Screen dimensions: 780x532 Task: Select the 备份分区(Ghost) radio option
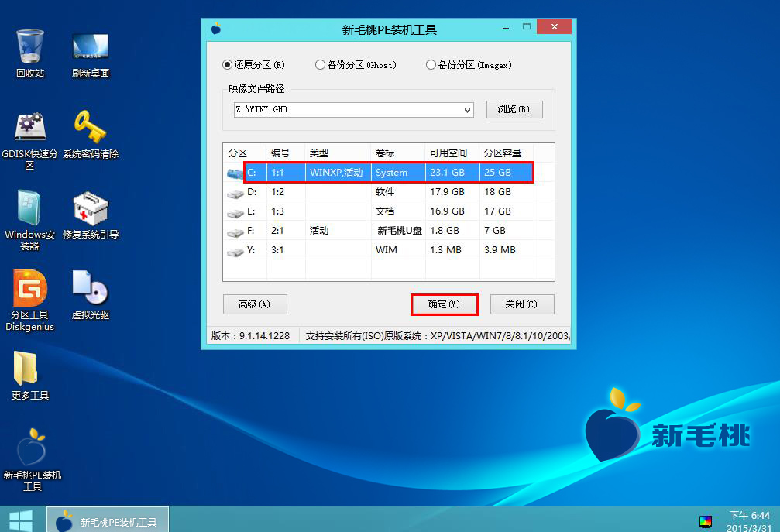pos(356,65)
